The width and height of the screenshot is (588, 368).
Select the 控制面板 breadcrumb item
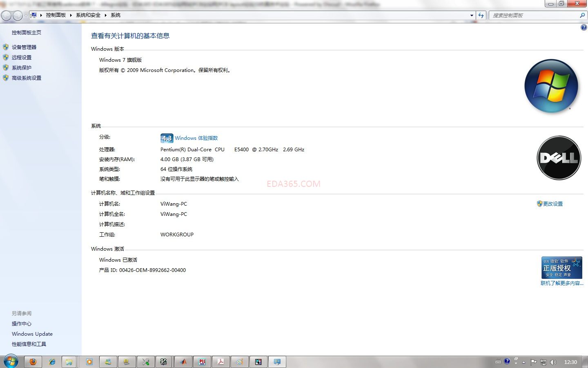point(56,15)
